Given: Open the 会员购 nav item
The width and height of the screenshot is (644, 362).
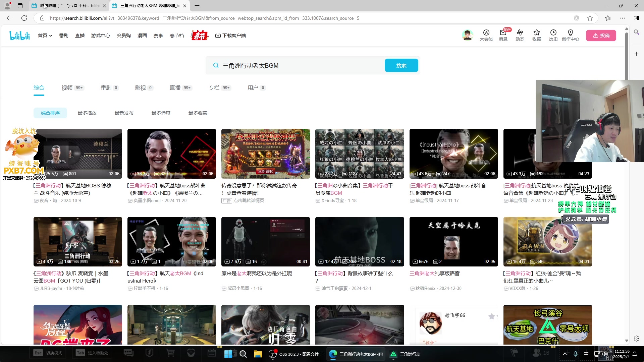Looking at the screenshot, I should (124, 36).
